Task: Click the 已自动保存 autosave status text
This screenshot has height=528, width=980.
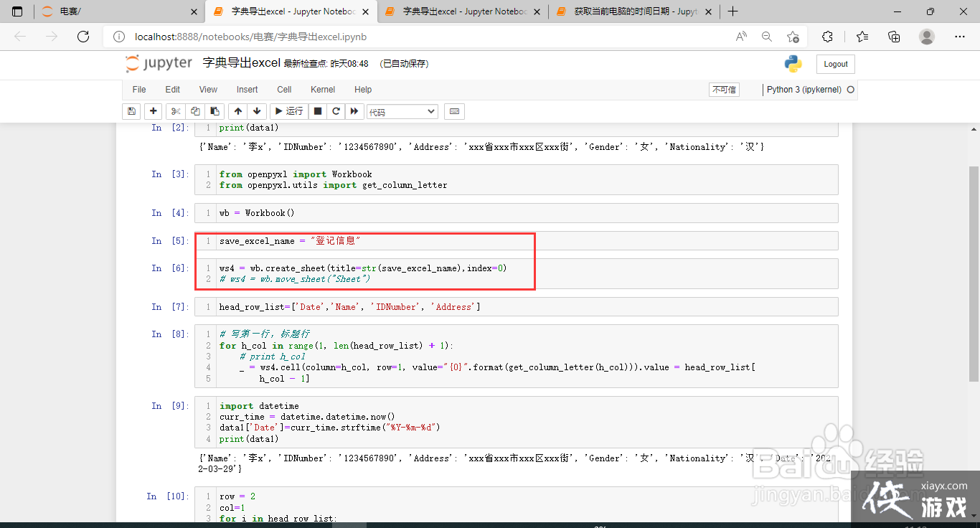Action: pyautogui.click(x=404, y=64)
